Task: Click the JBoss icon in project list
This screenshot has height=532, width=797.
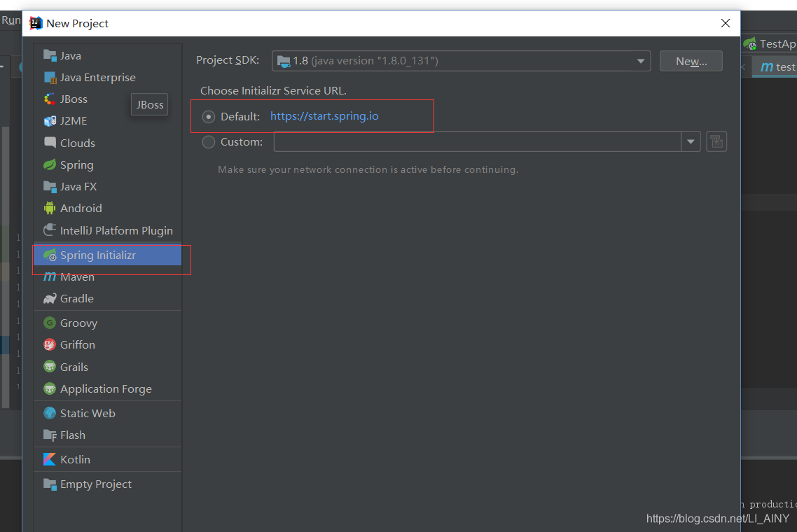Action: click(x=50, y=99)
